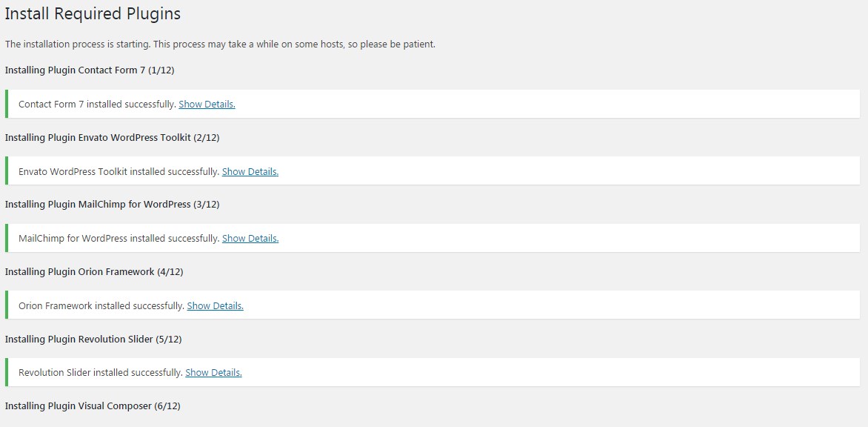Open Show Details link for Revolution Slider

point(214,373)
